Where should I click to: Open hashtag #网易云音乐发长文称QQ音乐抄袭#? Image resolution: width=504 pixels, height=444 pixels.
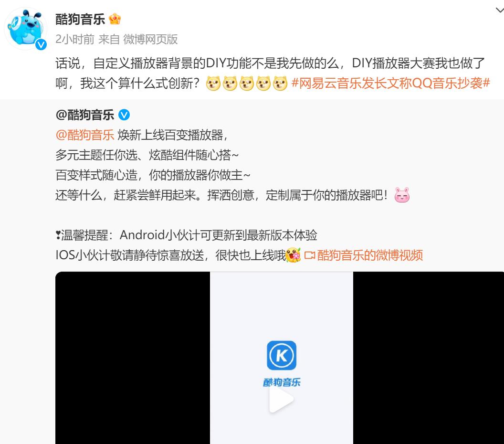(390, 83)
